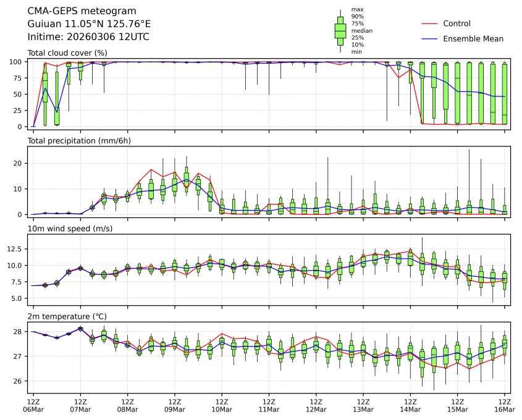
Task: Click the '12Z 09Mar' x-axis label
Action: 174,406
